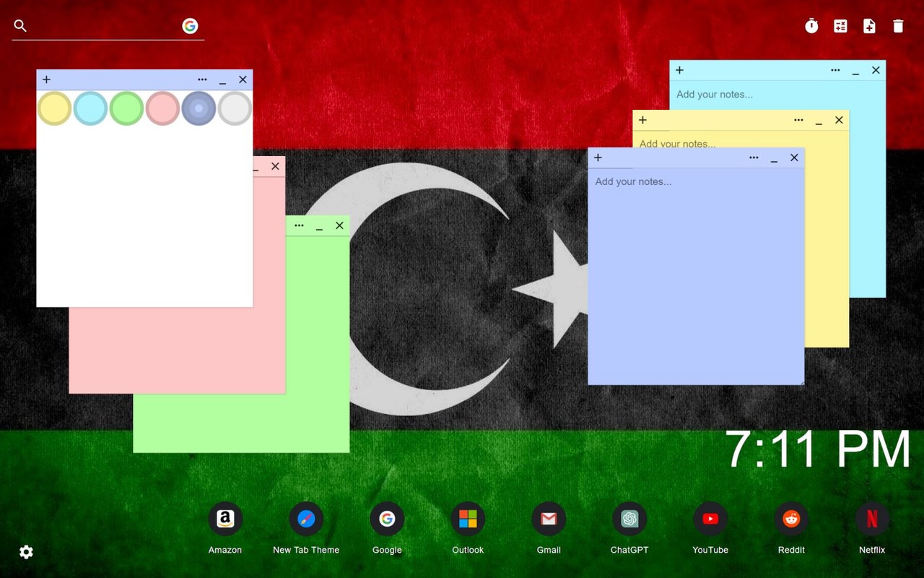Image resolution: width=924 pixels, height=578 pixels.
Task: Click the cyan note's 'Add your notes...' area
Action: [x=715, y=95]
